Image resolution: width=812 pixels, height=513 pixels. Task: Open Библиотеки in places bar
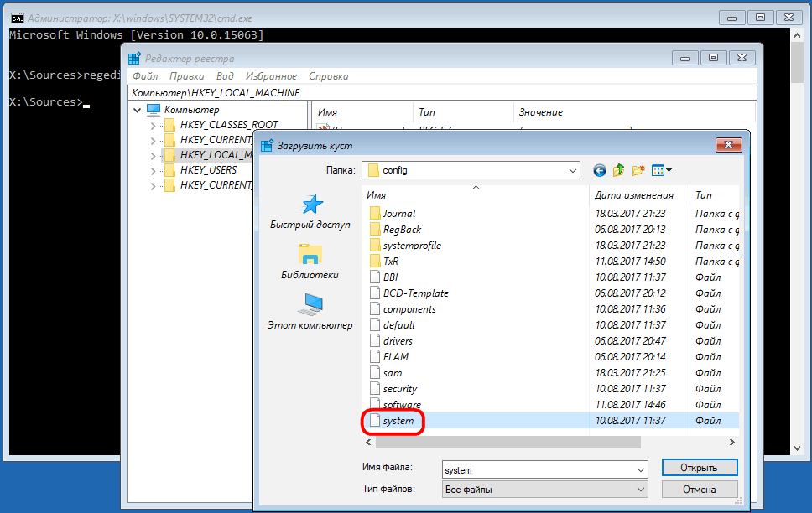tap(310, 262)
